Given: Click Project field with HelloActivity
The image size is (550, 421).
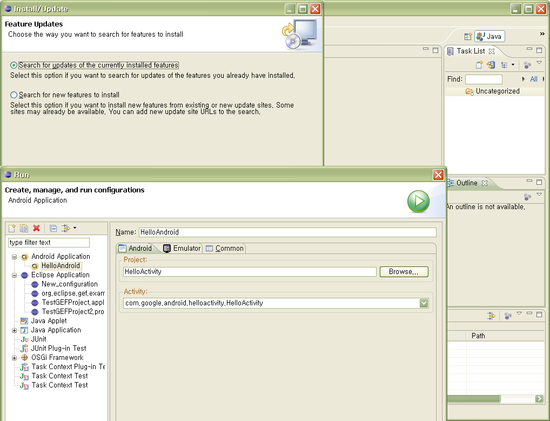Looking at the screenshot, I should [x=250, y=272].
